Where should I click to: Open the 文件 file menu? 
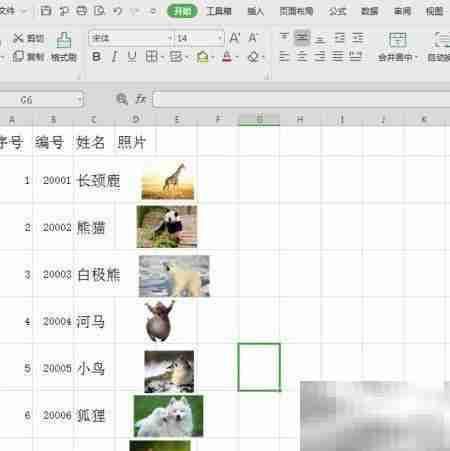[7, 11]
